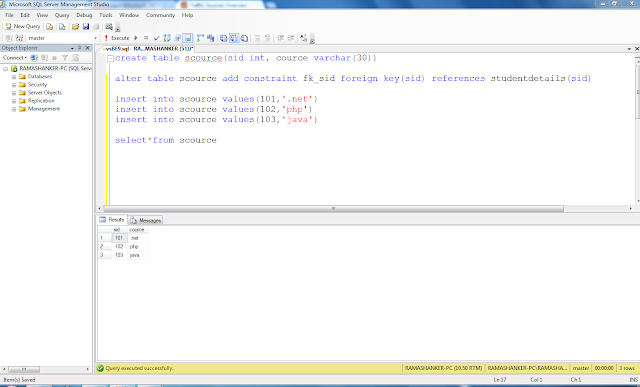Toggle Include Actual Execution Plan icon
The height and width of the screenshot is (387, 640).
click(200, 38)
